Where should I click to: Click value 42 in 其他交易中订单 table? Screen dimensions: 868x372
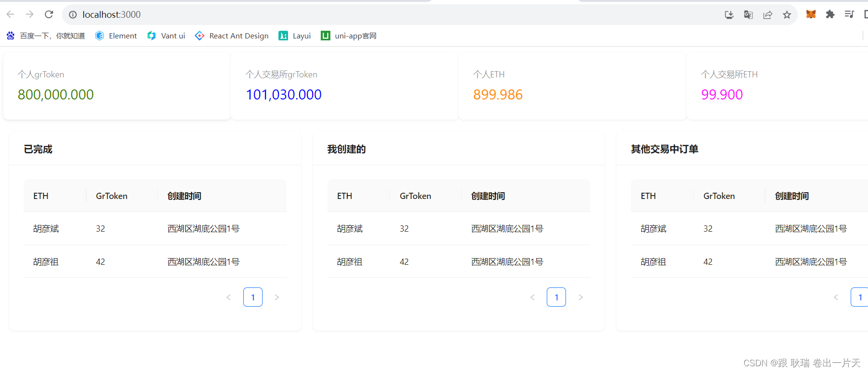point(708,262)
